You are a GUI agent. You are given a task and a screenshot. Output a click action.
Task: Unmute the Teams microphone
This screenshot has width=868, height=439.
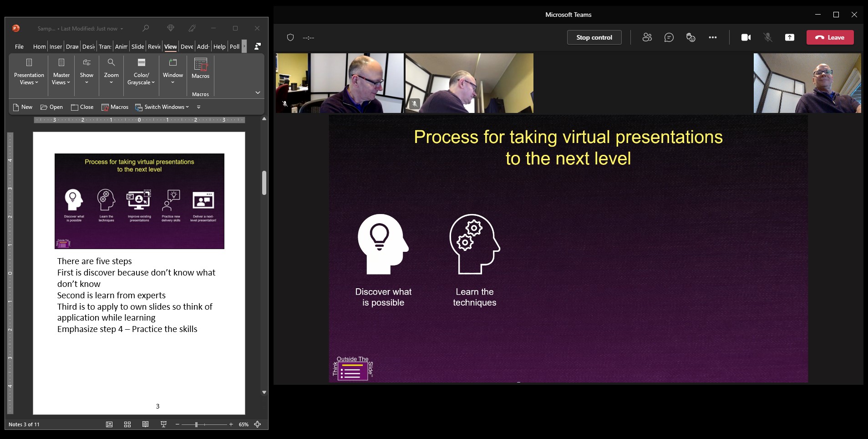click(767, 37)
